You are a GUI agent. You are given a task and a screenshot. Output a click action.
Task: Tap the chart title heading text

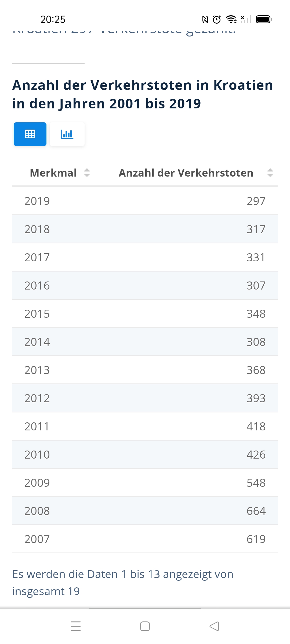tap(143, 94)
